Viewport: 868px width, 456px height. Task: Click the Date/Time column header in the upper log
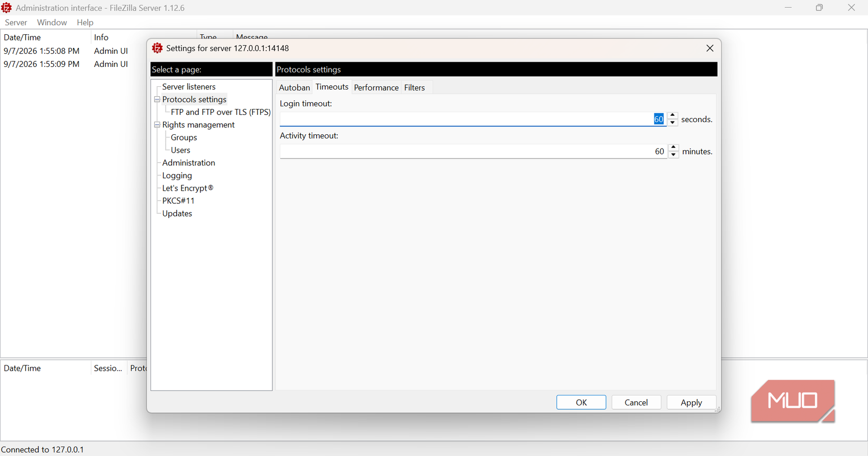(45, 37)
